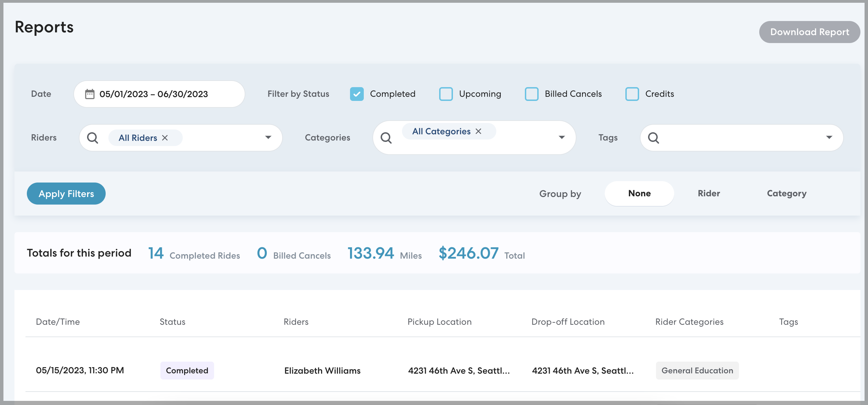Viewport: 868px width, 405px height.
Task: Click the Riders search magnifier icon
Action: (92, 138)
